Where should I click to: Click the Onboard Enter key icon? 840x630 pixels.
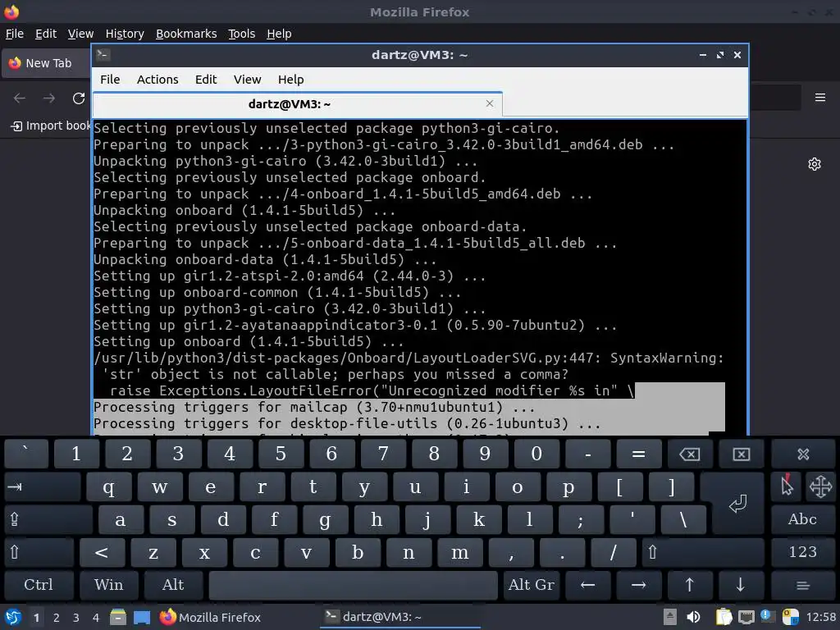(x=737, y=504)
